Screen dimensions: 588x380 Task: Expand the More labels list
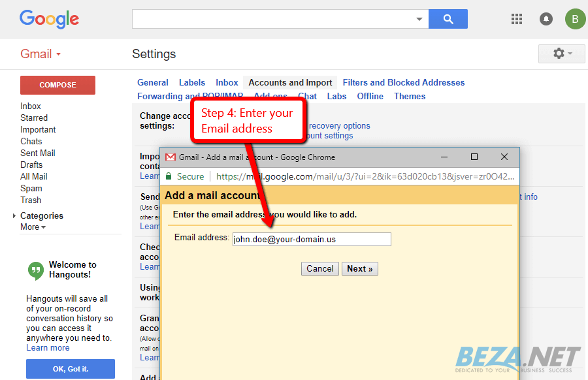click(x=33, y=227)
